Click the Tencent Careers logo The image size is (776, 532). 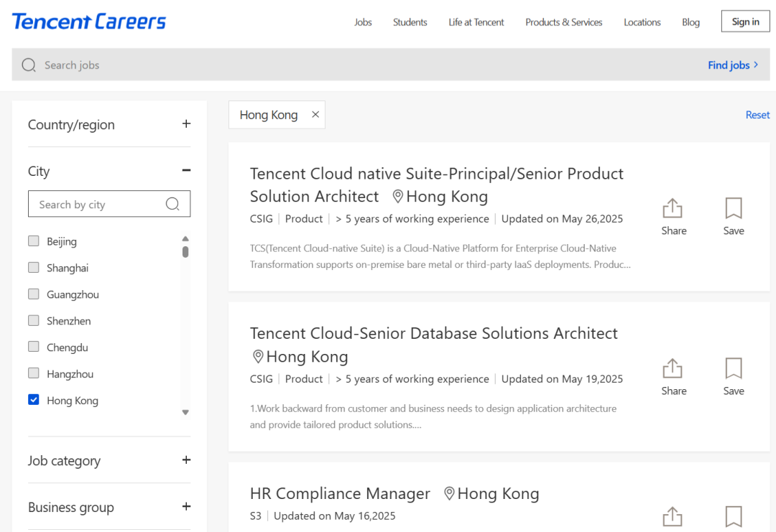click(x=89, y=22)
